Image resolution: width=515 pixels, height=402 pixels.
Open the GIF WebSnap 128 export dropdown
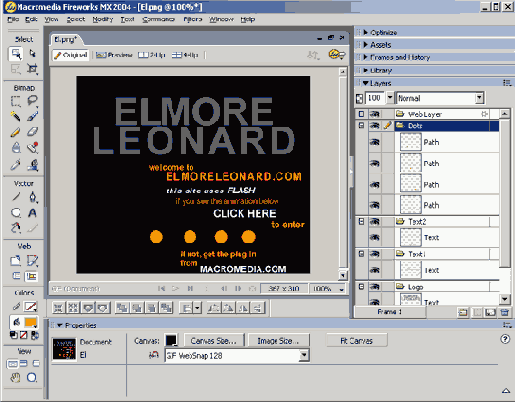(x=237, y=356)
